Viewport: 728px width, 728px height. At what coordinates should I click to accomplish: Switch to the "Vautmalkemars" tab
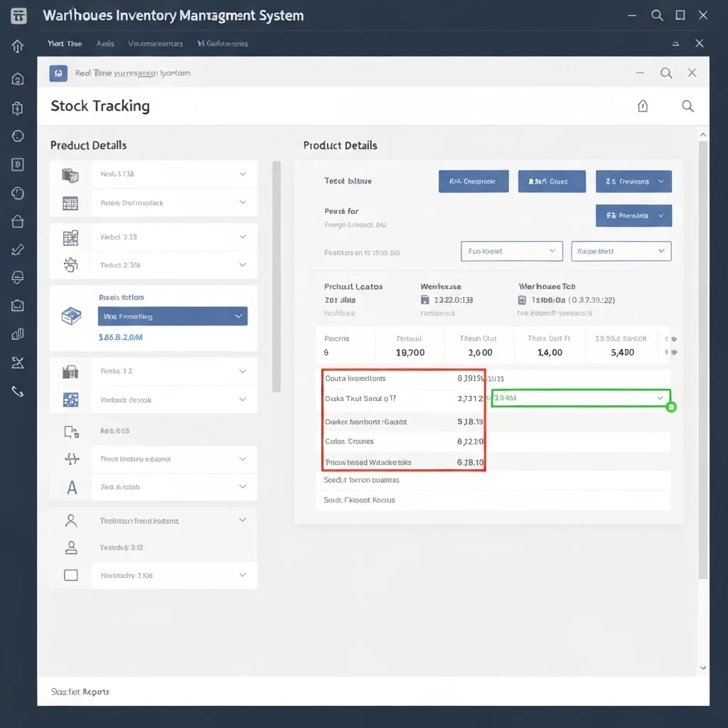[156, 43]
